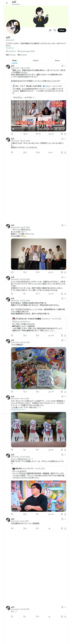Go back using the arrow icon
Image resolution: width=72 pixels, height=644 pixels.
click(7, 3)
